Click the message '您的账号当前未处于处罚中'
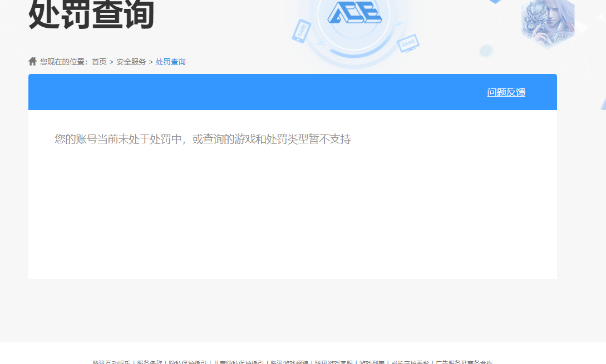The image size is (606, 364). (118, 139)
